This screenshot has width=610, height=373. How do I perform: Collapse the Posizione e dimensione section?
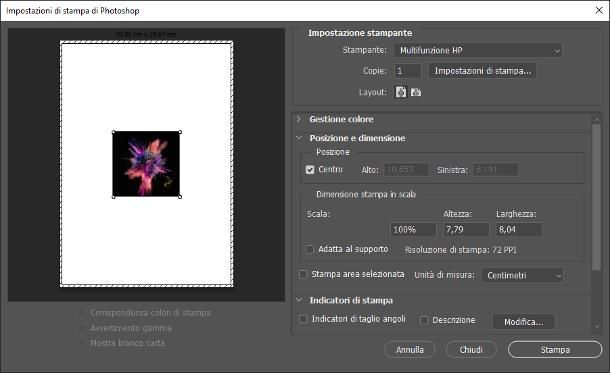[299, 138]
